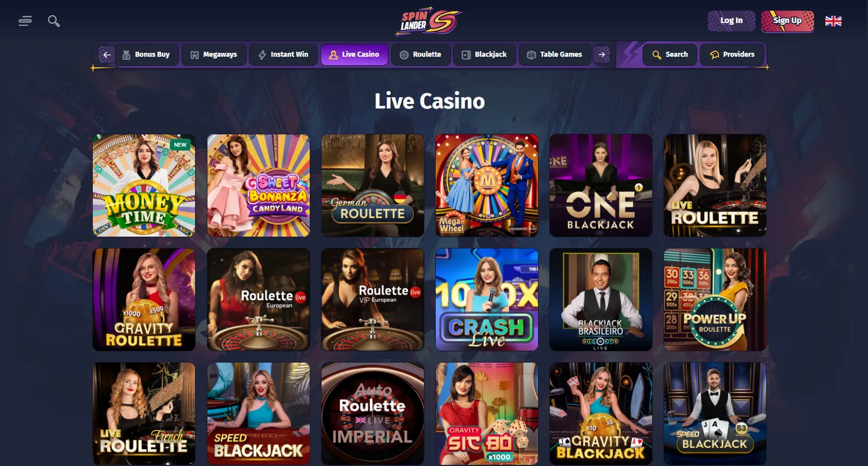
Task: Open the Power Up Roulette game
Action: pos(715,300)
